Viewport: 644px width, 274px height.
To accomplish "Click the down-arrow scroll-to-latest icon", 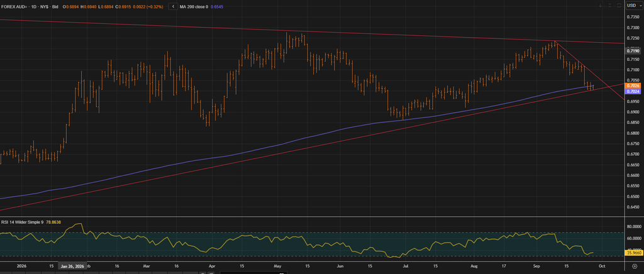I will 601,5.
